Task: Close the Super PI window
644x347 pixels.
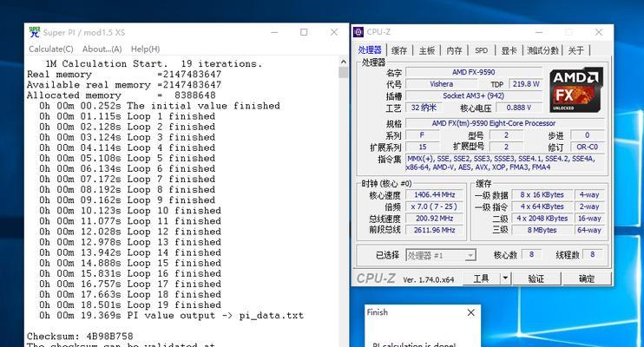Action: click(334, 32)
